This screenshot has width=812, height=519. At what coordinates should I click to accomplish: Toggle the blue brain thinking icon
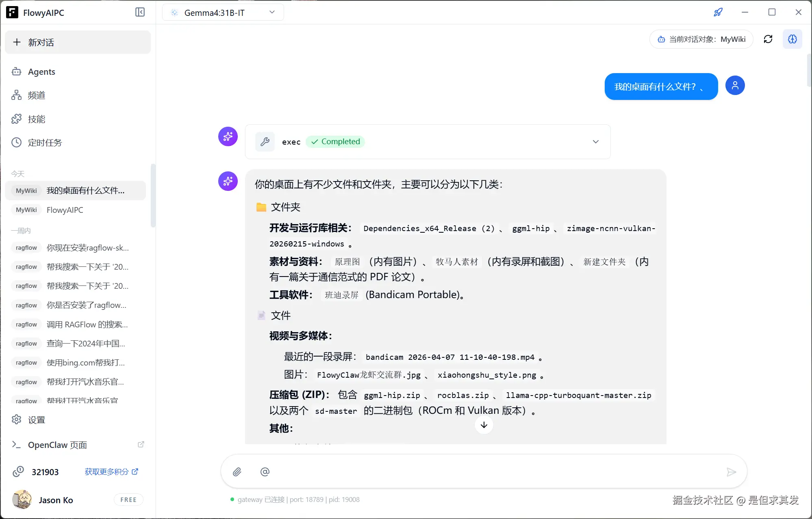793,39
